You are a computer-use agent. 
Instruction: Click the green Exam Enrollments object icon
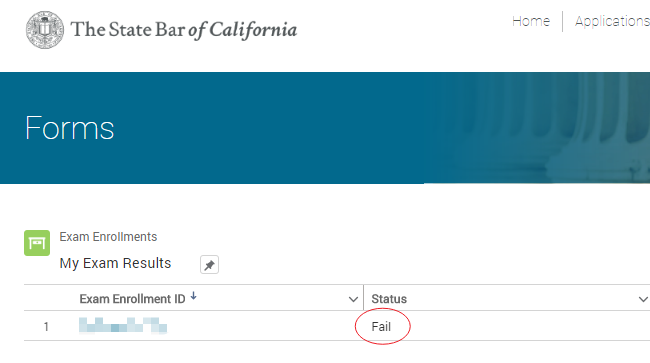[x=37, y=243]
